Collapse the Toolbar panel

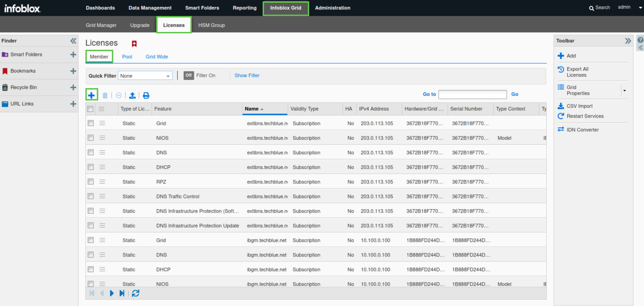(628, 41)
